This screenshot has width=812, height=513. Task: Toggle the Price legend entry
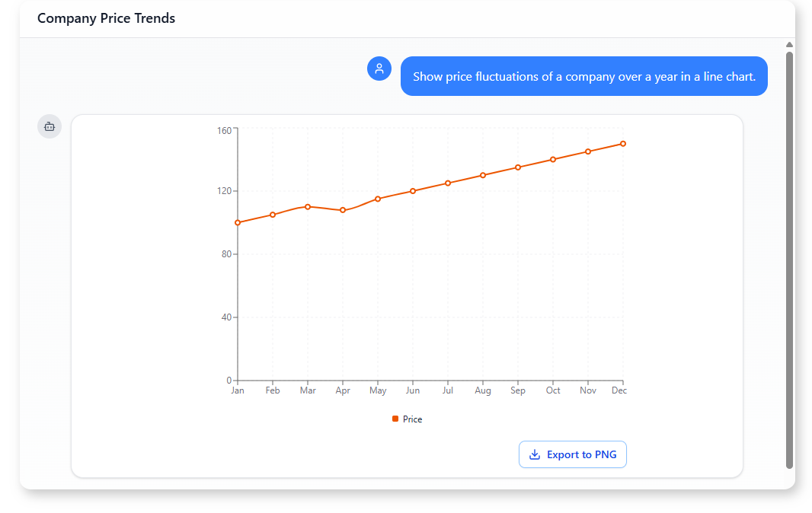[x=407, y=419]
